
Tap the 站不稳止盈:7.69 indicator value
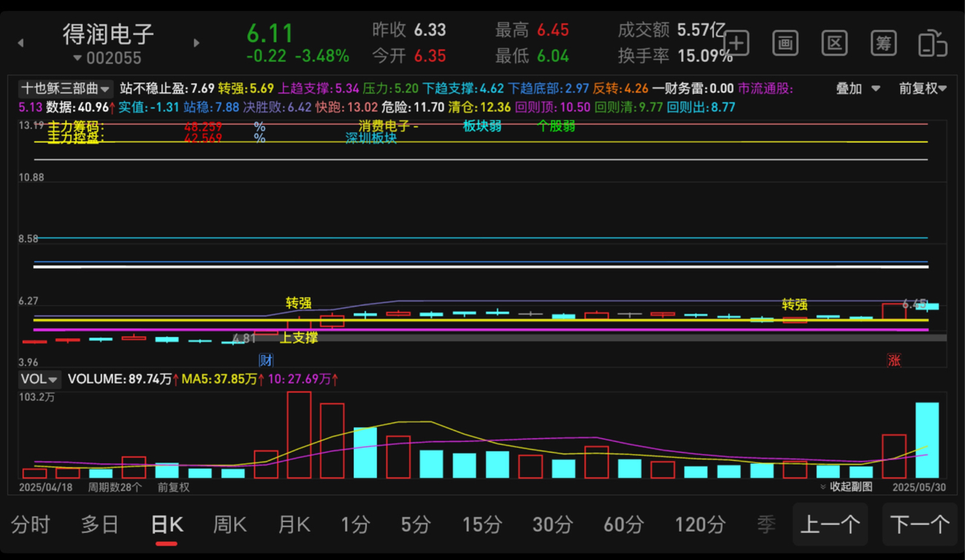coord(167,89)
